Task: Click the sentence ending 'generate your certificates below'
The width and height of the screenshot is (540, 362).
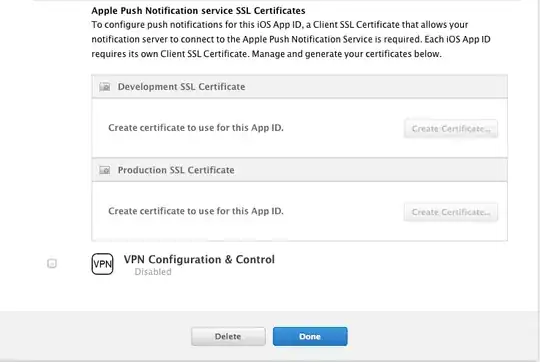Action: [x=346, y=54]
